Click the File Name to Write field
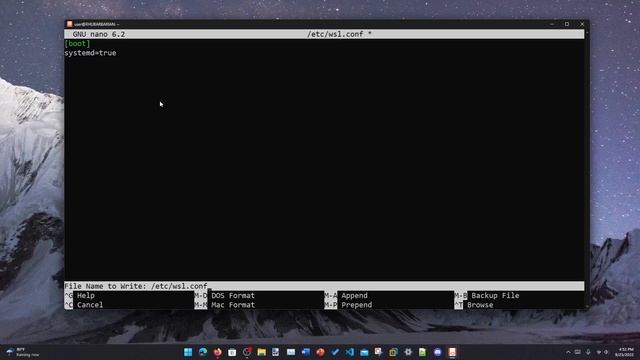This screenshot has width=640, height=360. click(x=324, y=286)
